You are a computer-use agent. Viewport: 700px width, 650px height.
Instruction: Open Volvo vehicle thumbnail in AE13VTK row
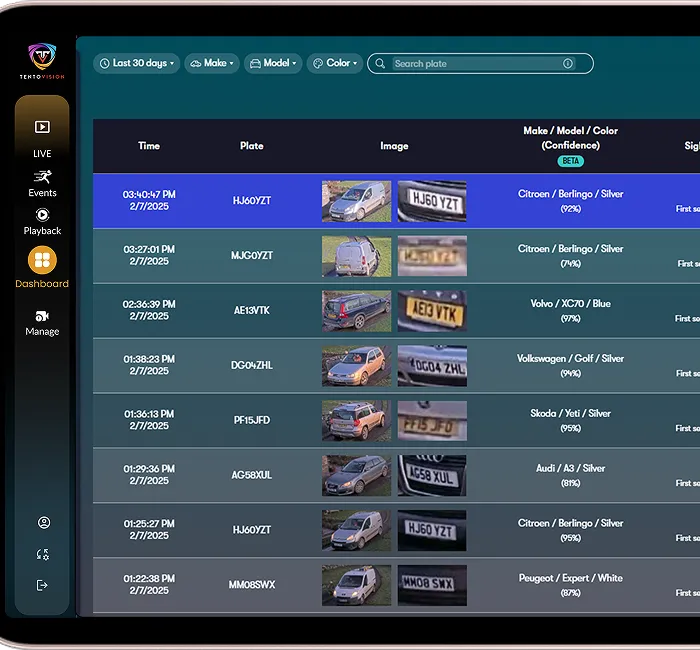pyautogui.click(x=356, y=311)
